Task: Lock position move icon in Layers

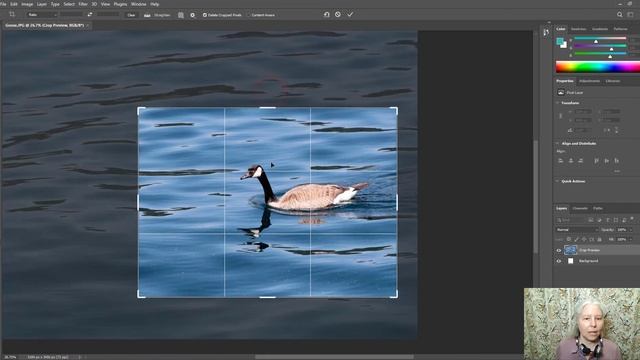Action: (584, 239)
